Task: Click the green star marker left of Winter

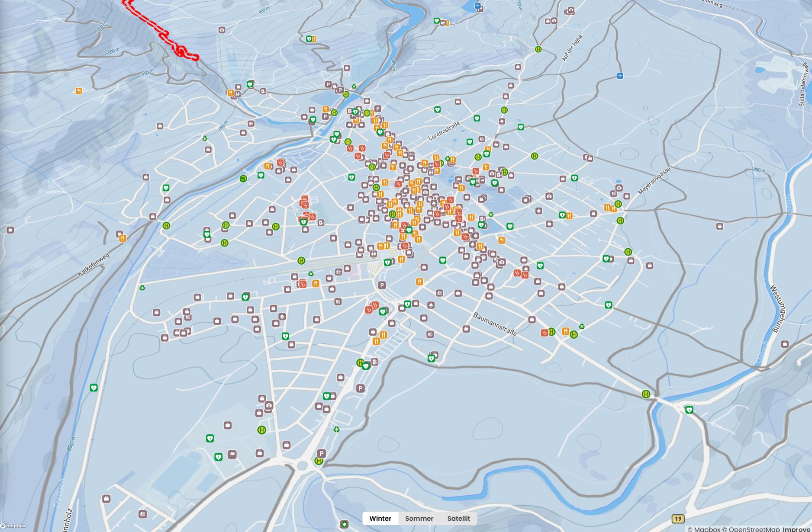Action: pos(344,524)
